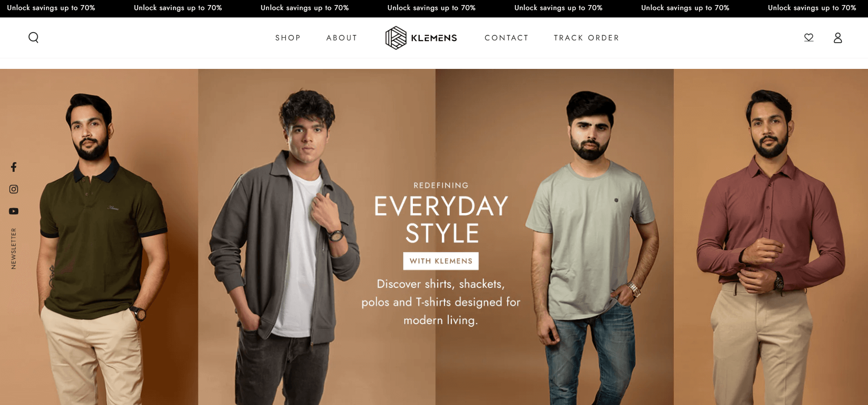Click the WITH KLEMENS button
Image resolution: width=868 pixels, height=405 pixels.
tap(441, 261)
